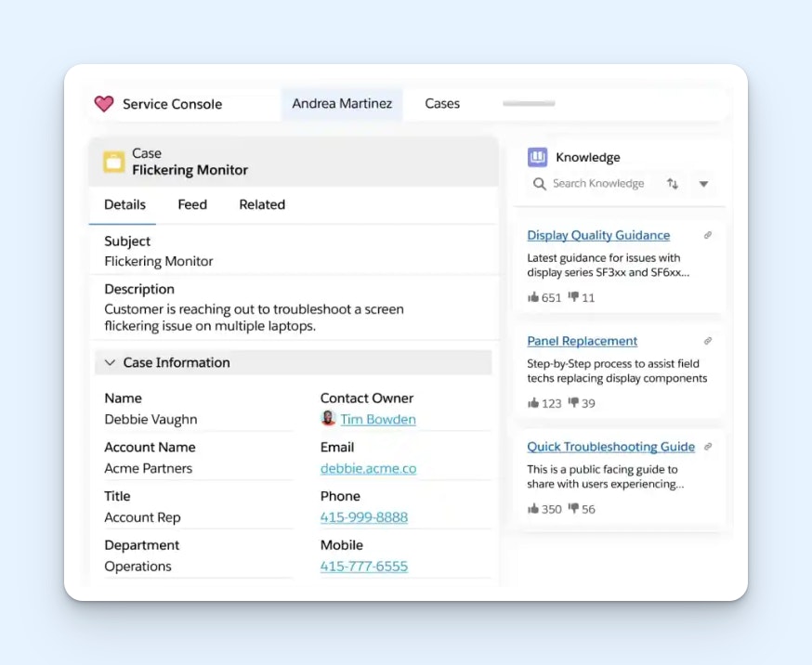The height and width of the screenshot is (665, 812).
Task: Click link icon beside Display Quality Guidance
Action: click(x=708, y=236)
